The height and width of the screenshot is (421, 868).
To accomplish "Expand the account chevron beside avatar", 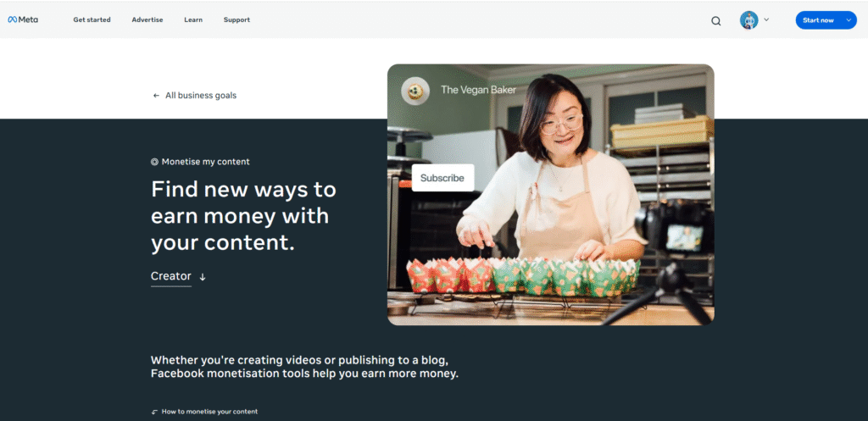I will [766, 19].
